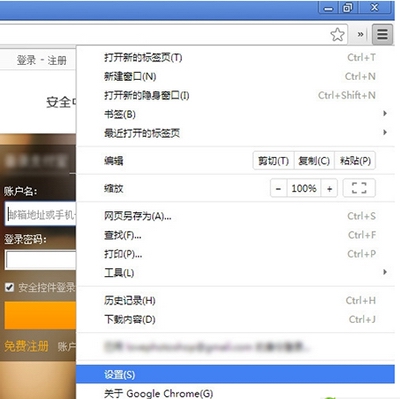Minimize the Chrome window
Viewport: 400px width, 399px height.
[328, 9]
